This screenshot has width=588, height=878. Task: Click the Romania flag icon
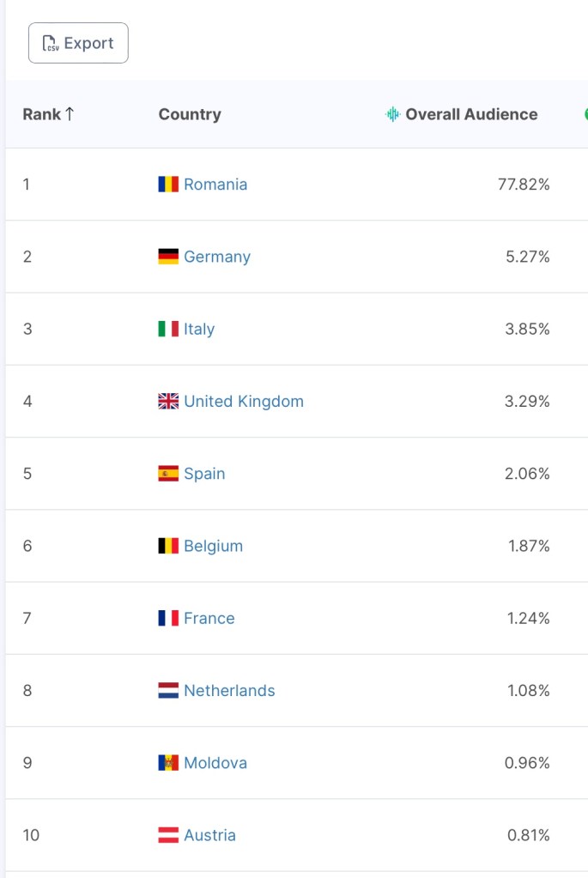(x=168, y=185)
